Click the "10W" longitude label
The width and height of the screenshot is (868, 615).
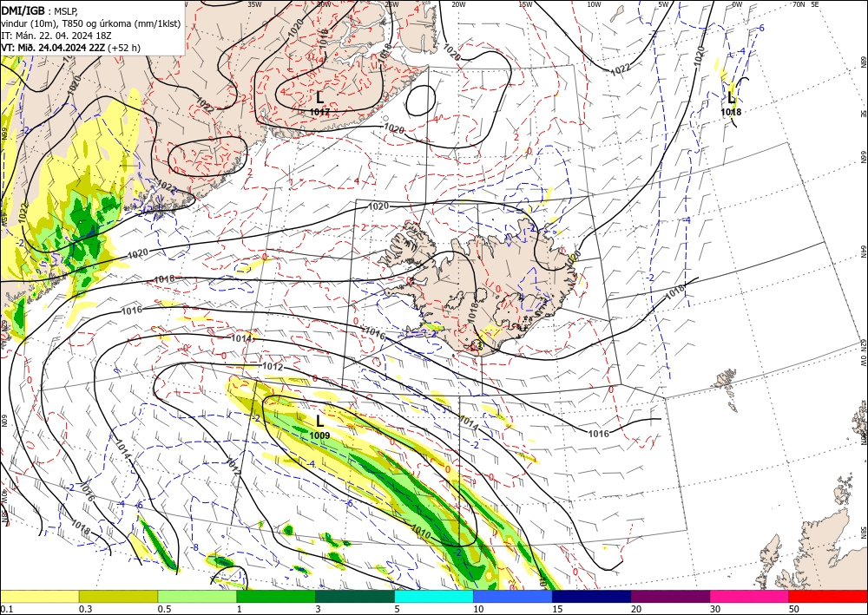pyautogui.click(x=594, y=4)
